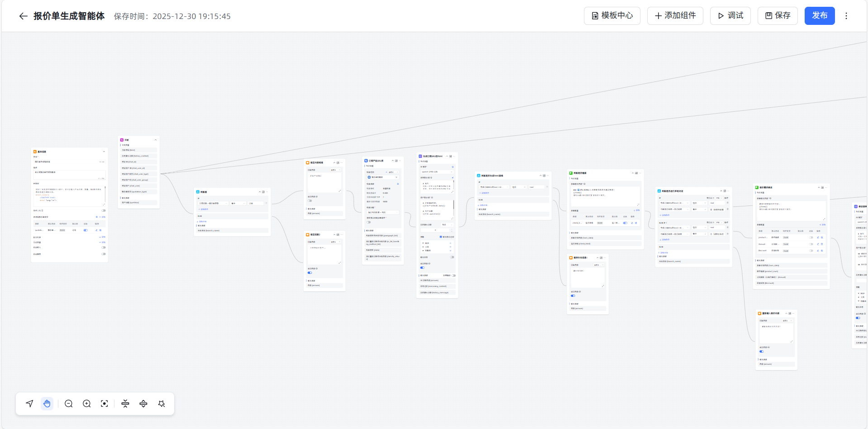Collapse the 基本信息 node

(x=104, y=152)
